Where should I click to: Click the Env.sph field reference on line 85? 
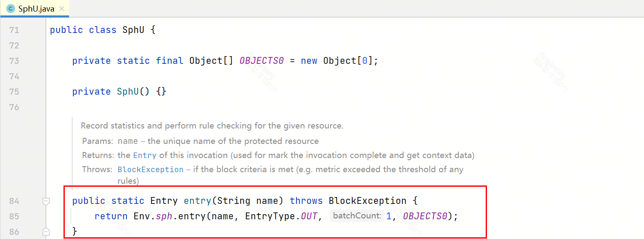[x=153, y=216]
